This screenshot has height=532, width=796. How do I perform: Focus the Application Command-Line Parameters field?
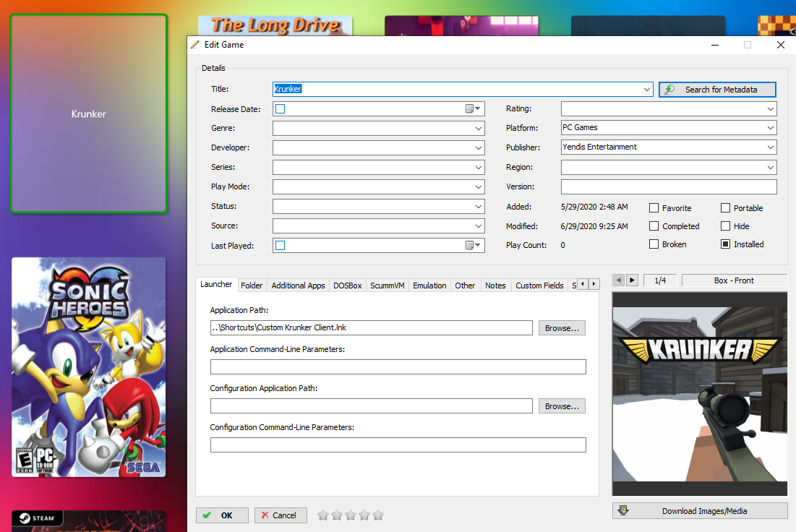click(x=398, y=367)
